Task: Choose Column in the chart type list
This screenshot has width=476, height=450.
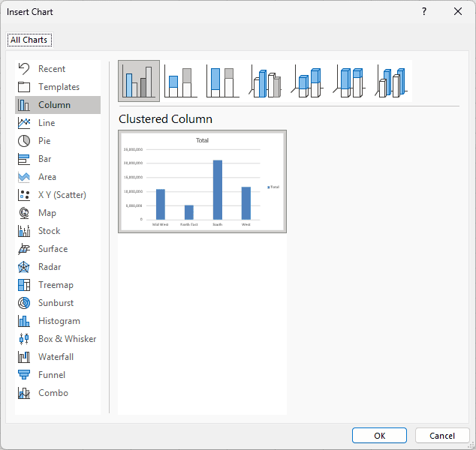Action: tap(58, 105)
